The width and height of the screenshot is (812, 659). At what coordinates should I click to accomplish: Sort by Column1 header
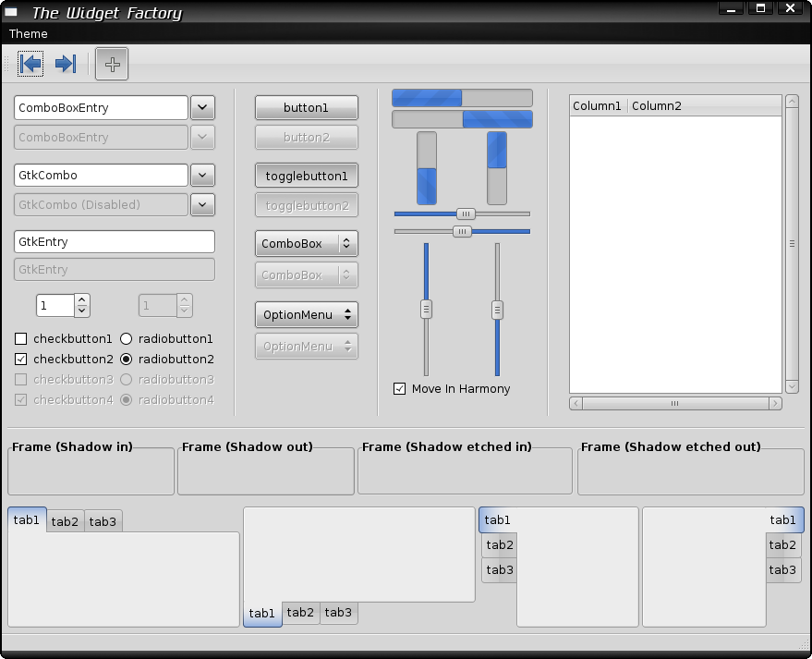pyautogui.click(x=599, y=105)
